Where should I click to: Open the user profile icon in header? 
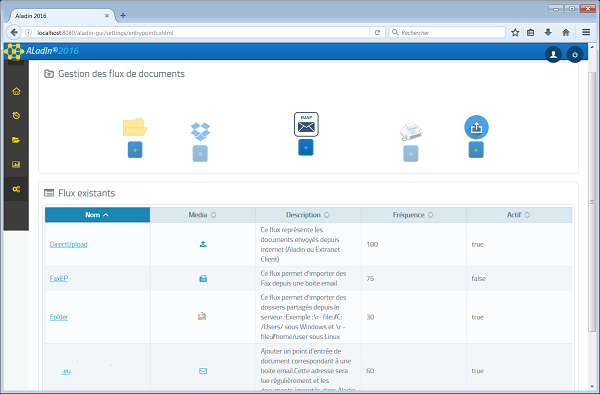(x=553, y=55)
